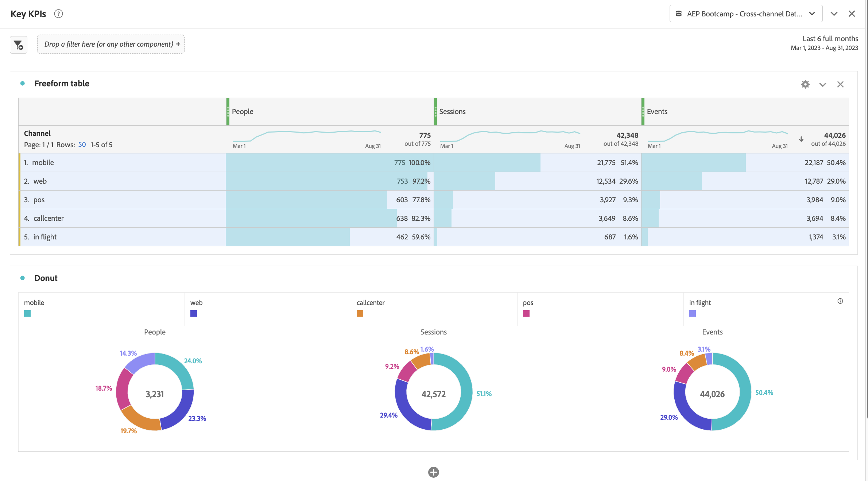Click the 3,231 total in People donut
Screen dimensions: 868x481
[155, 394]
